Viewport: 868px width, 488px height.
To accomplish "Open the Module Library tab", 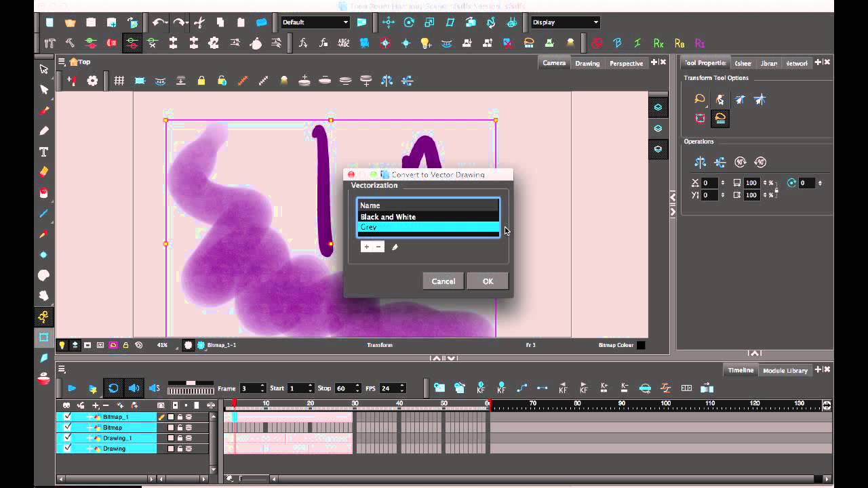I will 785,371.
